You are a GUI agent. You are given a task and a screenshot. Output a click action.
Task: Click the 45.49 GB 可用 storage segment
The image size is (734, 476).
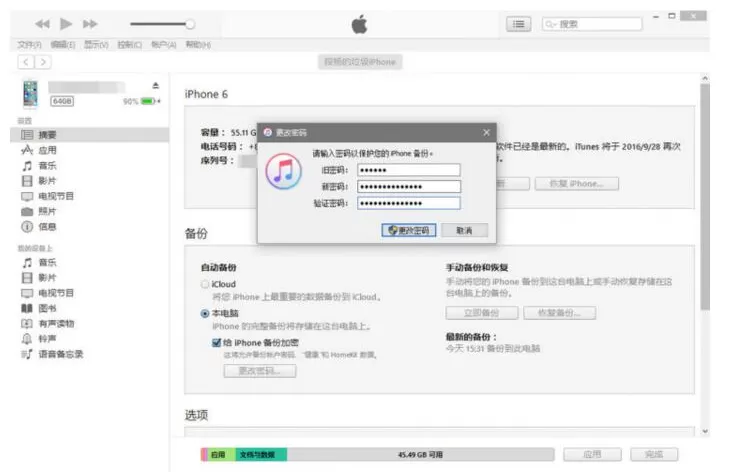point(420,454)
